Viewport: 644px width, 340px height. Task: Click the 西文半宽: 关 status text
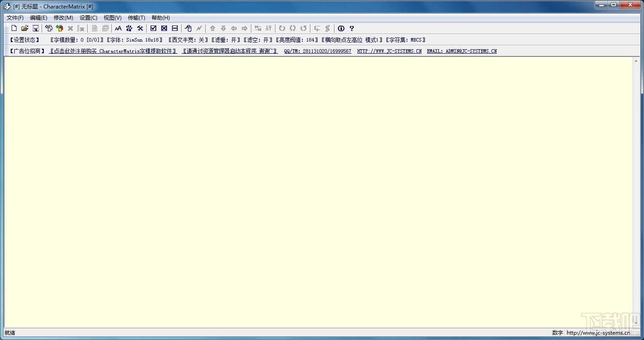coord(188,40)
